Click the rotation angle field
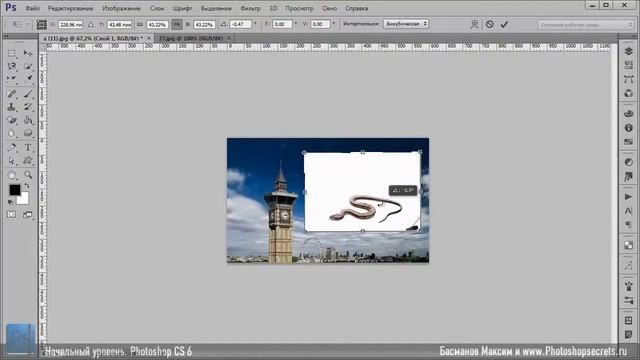The width and height of the screenshot is (640, 360). 240,24
